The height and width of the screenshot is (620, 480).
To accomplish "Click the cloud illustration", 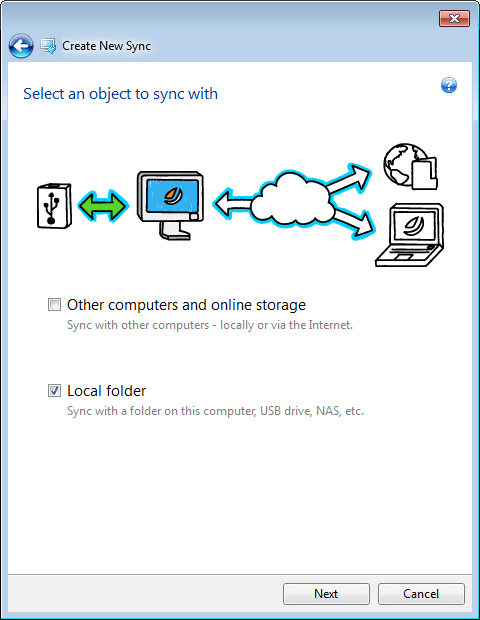I will pos(293,200).
